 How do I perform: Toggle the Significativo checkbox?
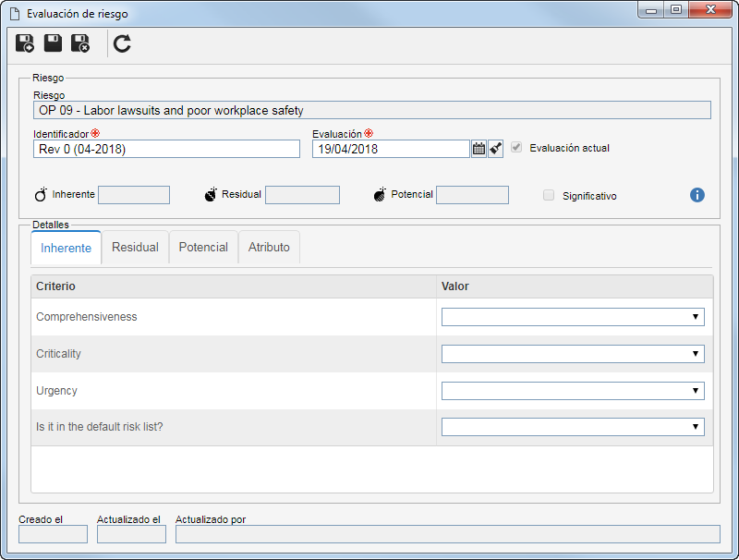pos(549,195)
